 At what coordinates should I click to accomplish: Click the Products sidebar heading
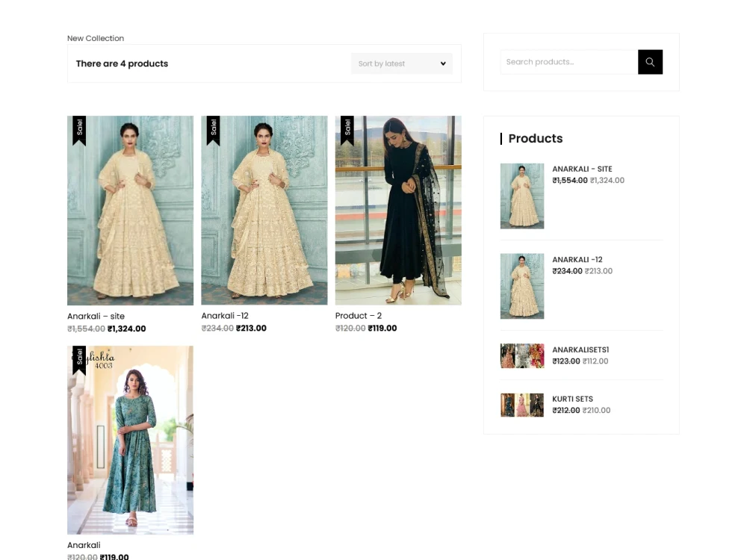click(x=536, y=139)
